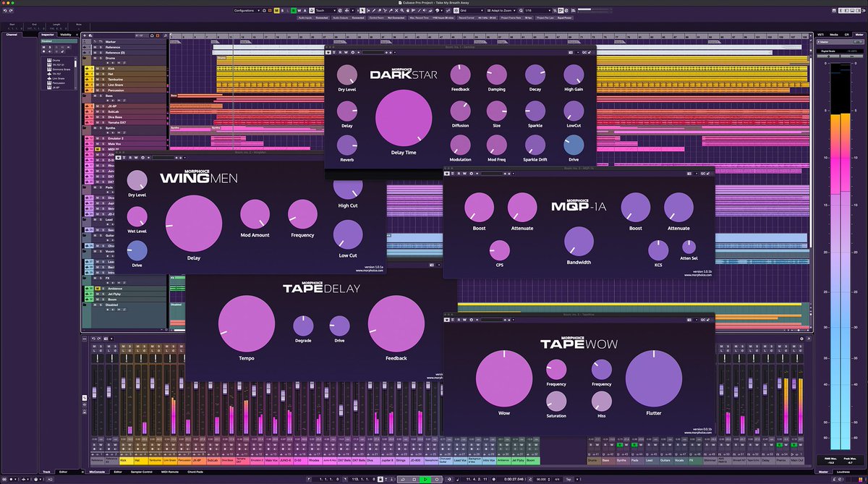Select the Emulator 2 track
This screenshot has height=484, width=868.
116,138
